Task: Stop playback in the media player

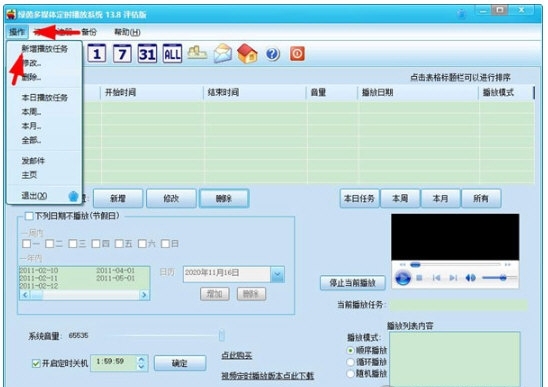Action: tap(419, 278)
